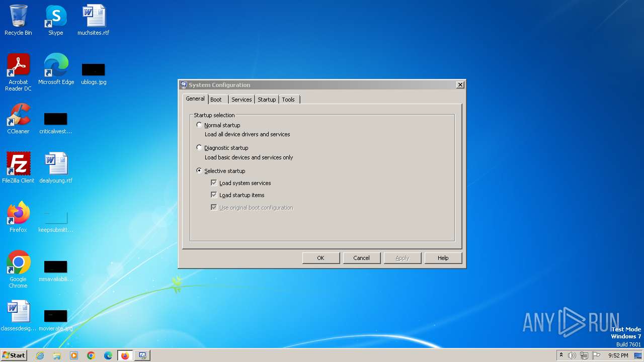
Task: Open Windows Media Player taskbar icon
Action: tap(74, 355)
